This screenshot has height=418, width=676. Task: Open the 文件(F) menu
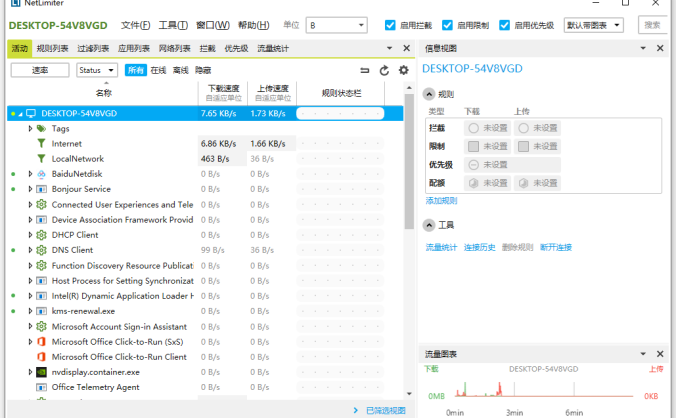[135, 25]
